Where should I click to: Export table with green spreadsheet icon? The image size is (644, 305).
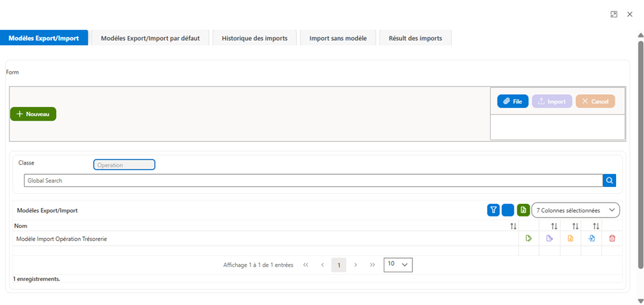click(x=523, y=210)
